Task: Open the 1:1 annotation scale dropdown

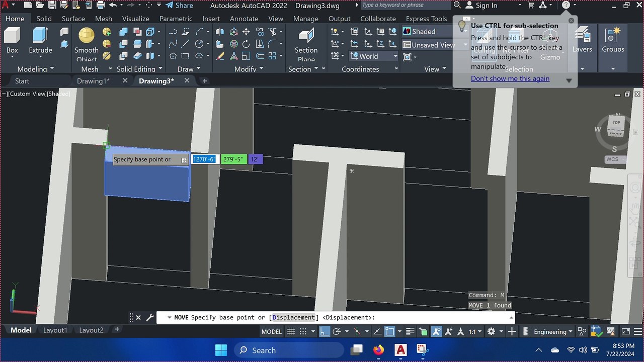Action: tap(475, 331)
